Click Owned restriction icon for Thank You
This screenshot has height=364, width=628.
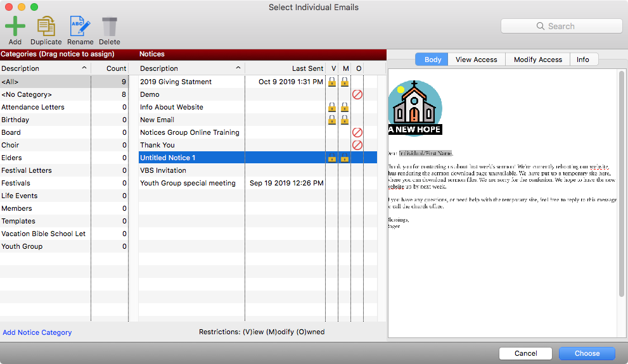(357, 145)
